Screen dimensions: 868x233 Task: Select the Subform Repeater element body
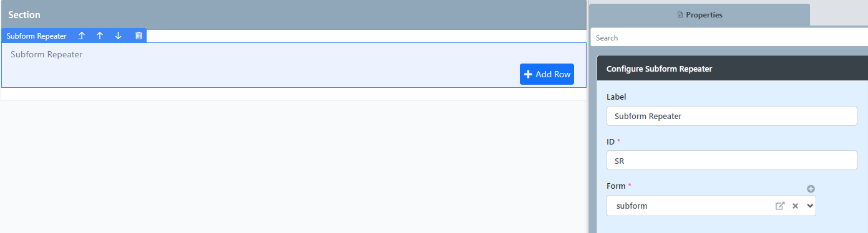[294, 65]
